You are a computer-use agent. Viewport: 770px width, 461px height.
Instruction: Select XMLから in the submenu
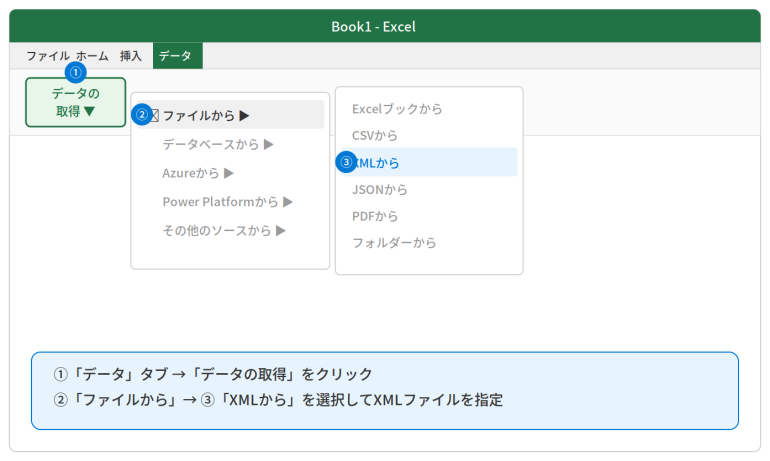click(429, 163)
